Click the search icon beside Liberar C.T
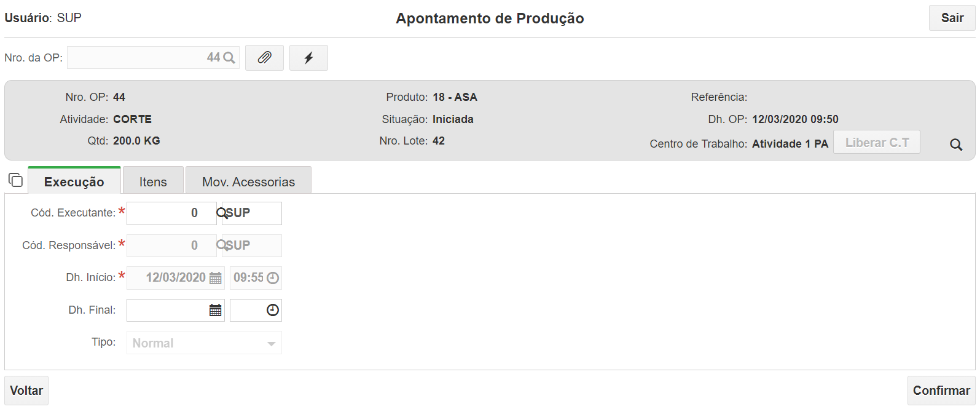This screenshot has width=980, height=409. (956, 145)
